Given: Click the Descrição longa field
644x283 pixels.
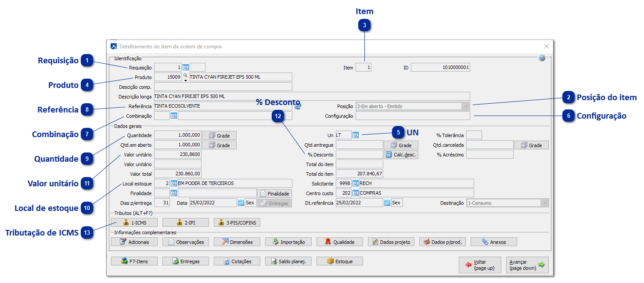Looking at the screenshot, I should point(312,97).
